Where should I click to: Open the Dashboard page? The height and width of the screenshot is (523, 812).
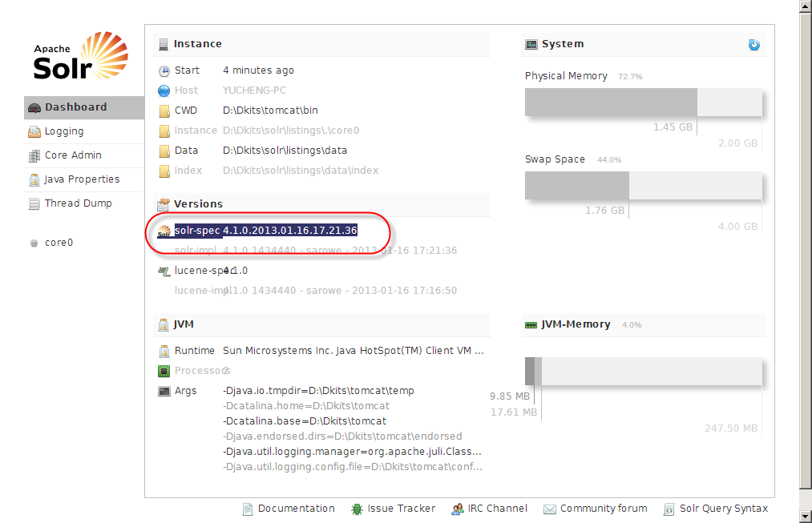[x=84, y=107]
